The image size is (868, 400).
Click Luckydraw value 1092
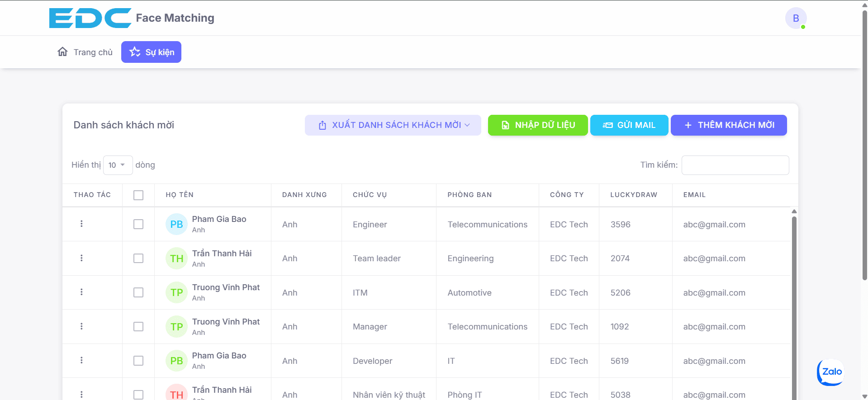(619, 327)
